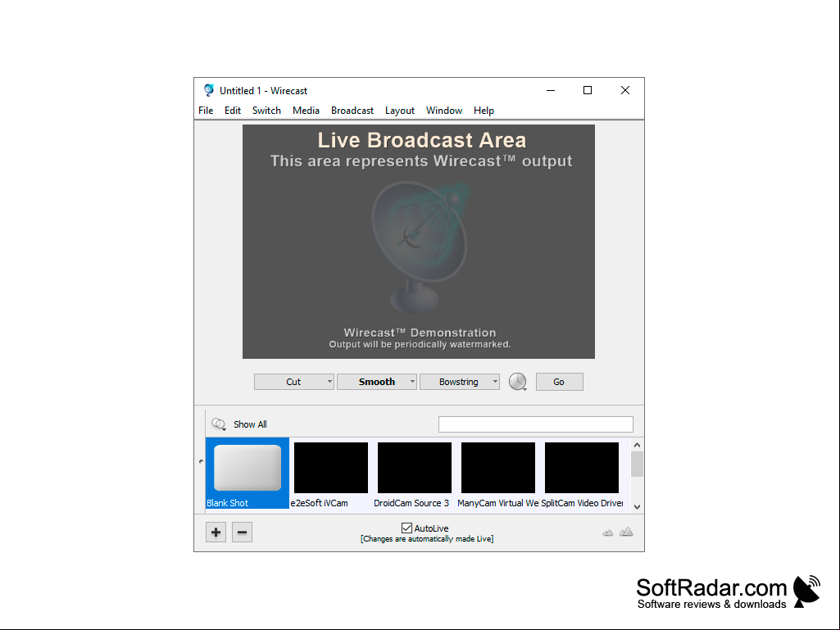Click the Wirecast app icon in title bar
Image resolution: width=840 pixels, height=630 pixels.
click(x=208, y=90)
